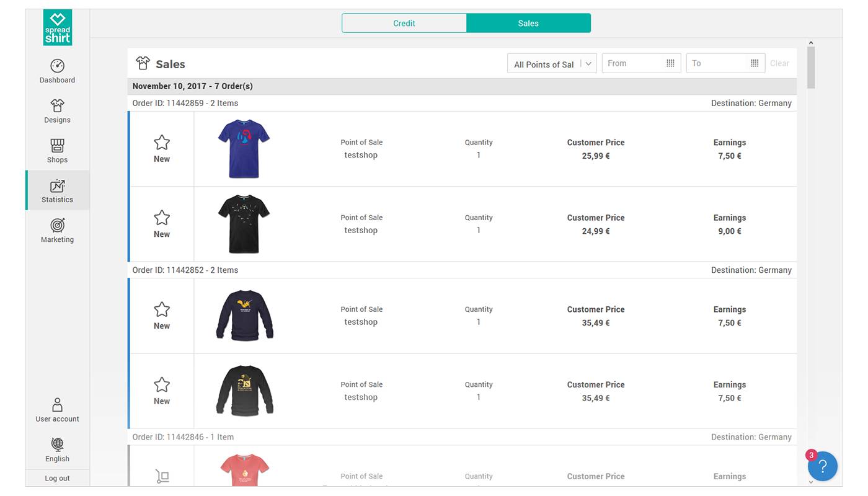Click the English language globe icon
Screen dimensions: 868x496
pos(57,444)
